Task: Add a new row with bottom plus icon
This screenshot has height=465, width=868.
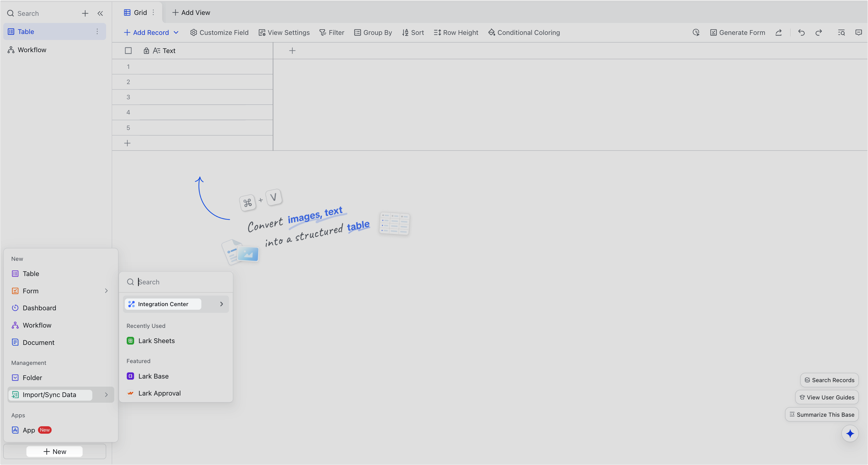Action: click(x=127, y=143)
